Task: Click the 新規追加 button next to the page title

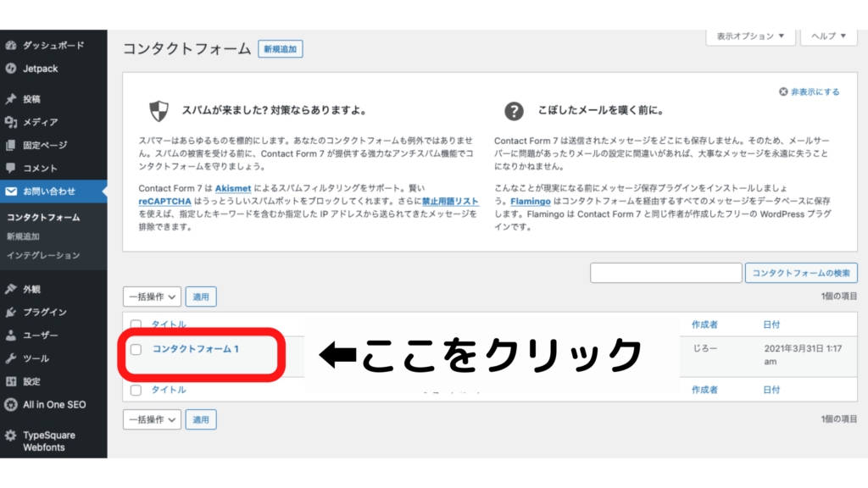Action: pos(280,49)
